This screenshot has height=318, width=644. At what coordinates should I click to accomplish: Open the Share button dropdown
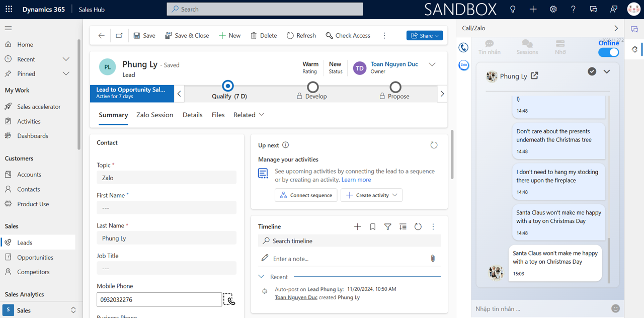click(x=425, y=36)
